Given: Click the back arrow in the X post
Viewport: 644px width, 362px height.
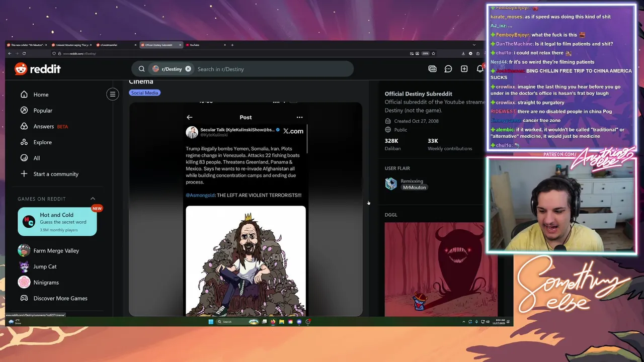Looking at the screenshot, I should coord(189,117).
